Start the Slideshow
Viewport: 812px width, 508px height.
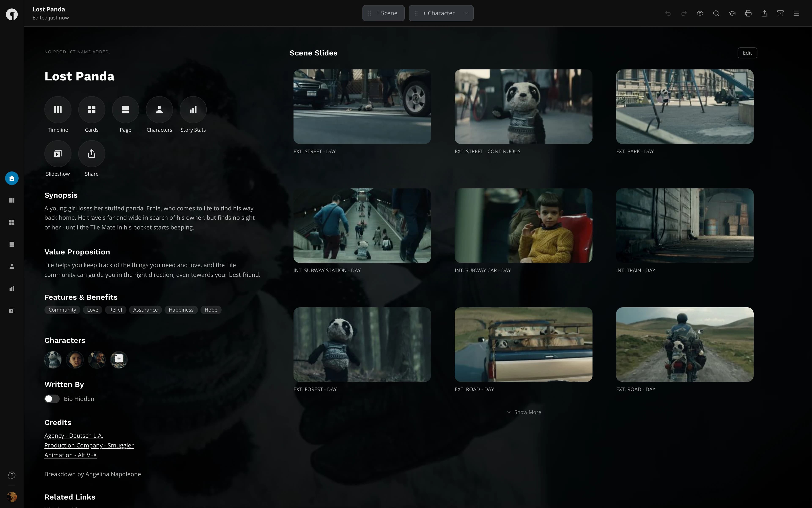[x=58, y=153]
